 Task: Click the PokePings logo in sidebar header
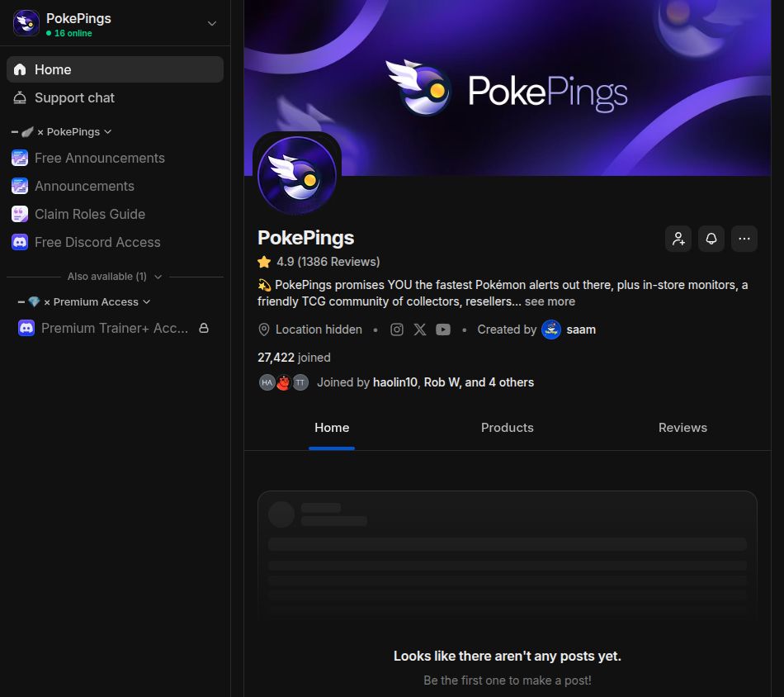[x=26, y=23]
